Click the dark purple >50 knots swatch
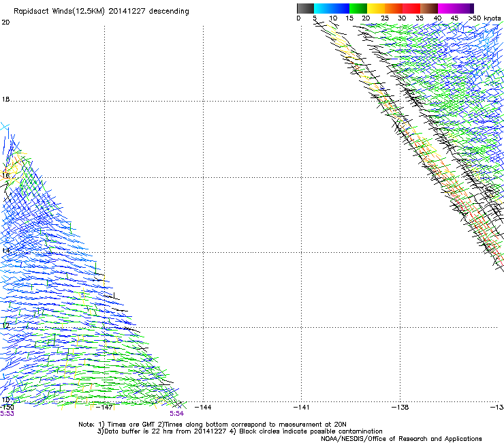504x443 pixels. click(472, 8)
